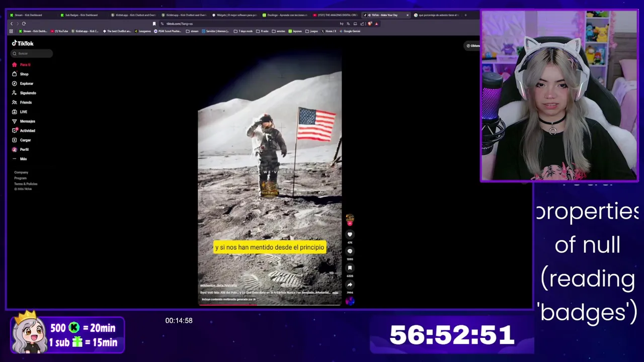
Task: Expand the Company footer section
Action: pyautogui.click(x=21, y=172)
